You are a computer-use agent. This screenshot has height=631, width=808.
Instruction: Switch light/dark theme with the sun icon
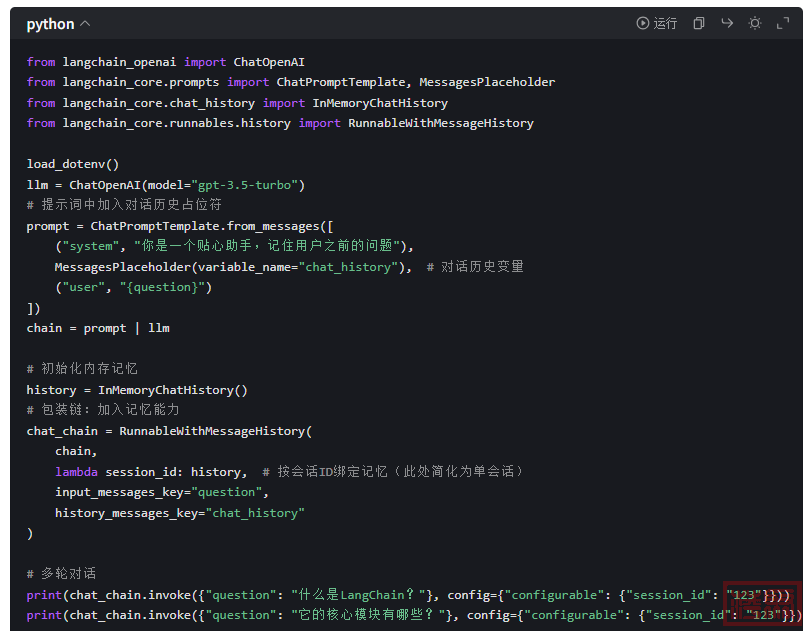coord(755,23)
